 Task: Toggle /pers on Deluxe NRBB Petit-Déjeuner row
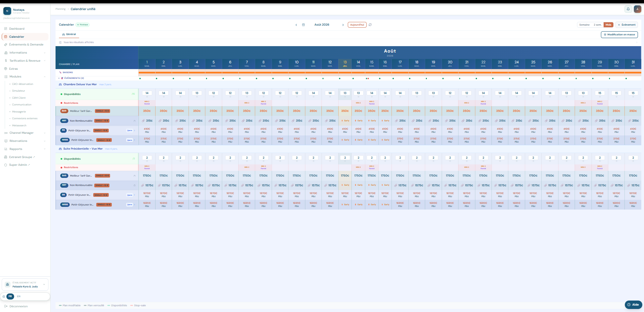point(130,140)
